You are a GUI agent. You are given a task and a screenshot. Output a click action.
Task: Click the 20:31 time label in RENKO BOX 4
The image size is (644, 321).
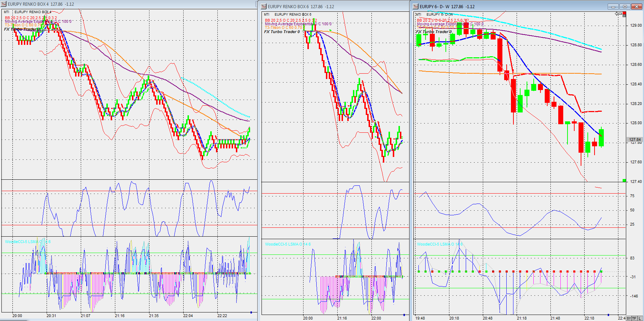tap(51, 316)
